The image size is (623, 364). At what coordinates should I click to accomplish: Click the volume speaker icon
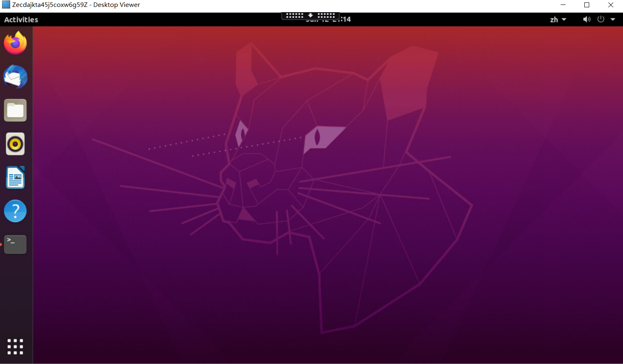pos(587,19)
